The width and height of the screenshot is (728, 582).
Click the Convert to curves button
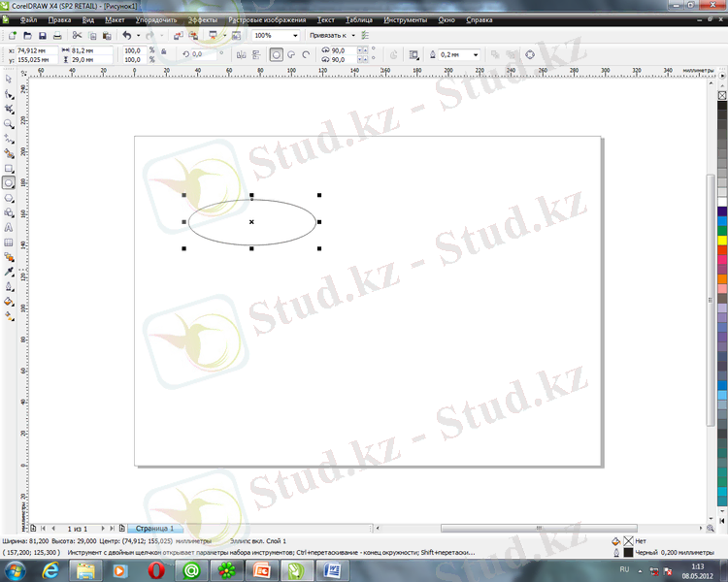click(530, 54)
